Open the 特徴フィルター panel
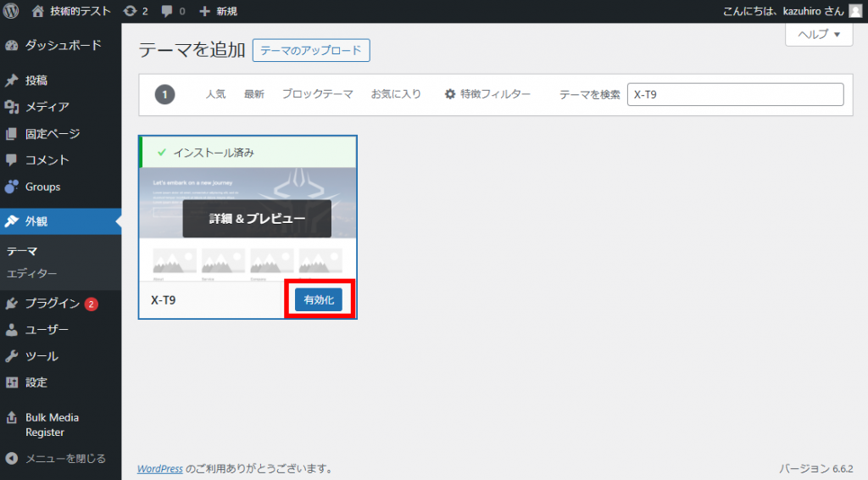This screenshot has width=868, height=480. pos(487,94)
